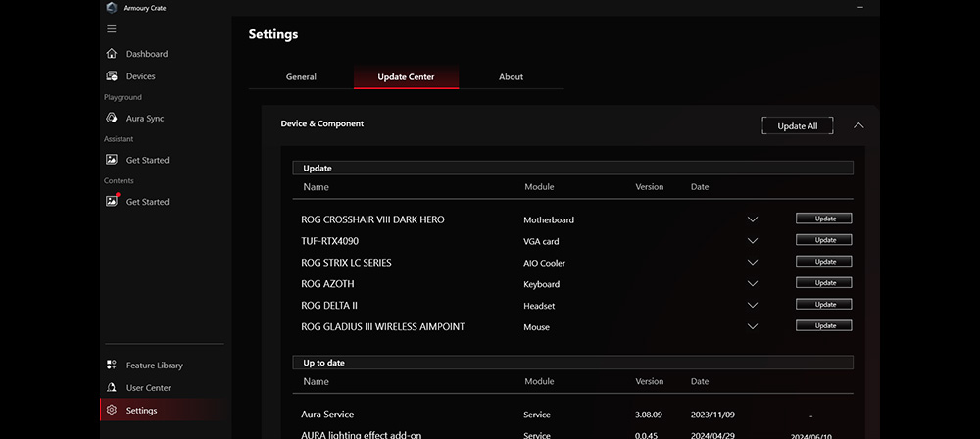This screenshot has height=439, width=980.
Task: Click the Settings page title
Action: pos(273,34)
